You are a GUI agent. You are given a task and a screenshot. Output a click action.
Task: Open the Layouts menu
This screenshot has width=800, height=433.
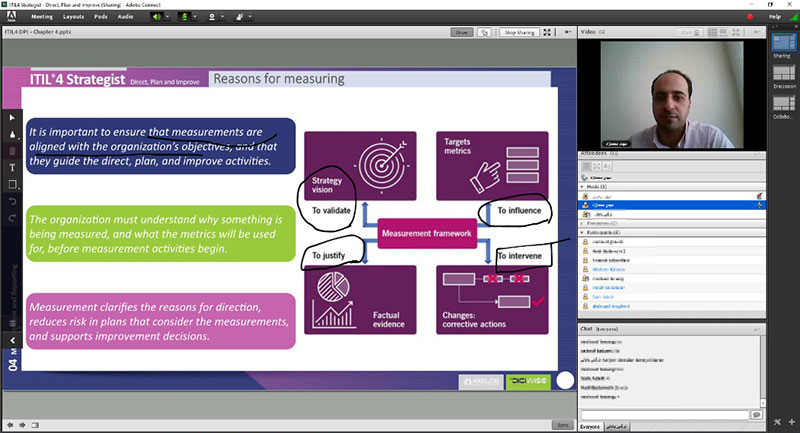point(73,16)
